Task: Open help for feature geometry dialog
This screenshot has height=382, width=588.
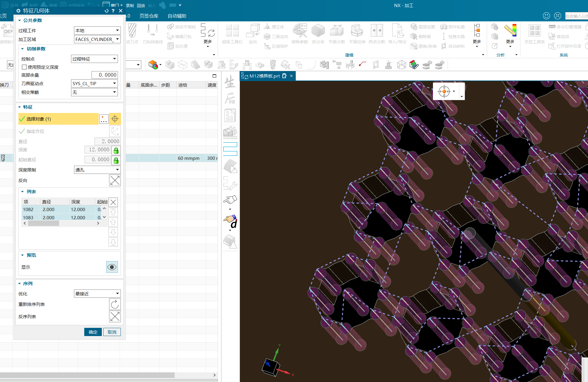Action: point(113,11)
